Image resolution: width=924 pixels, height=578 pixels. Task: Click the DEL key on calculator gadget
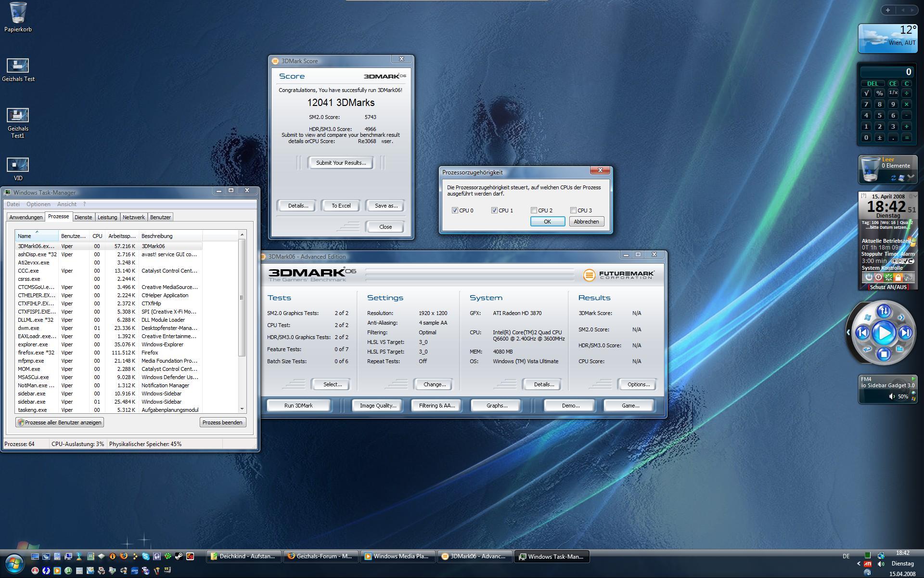coord(873,83)
